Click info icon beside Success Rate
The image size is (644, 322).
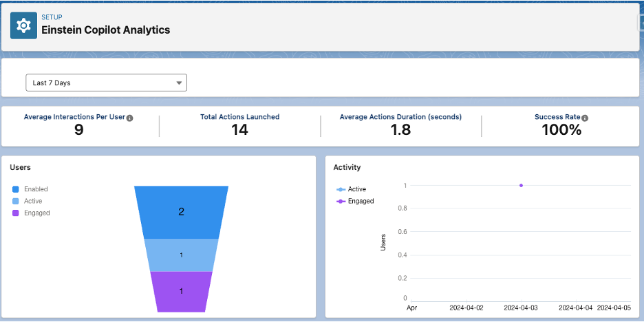coord(585,118)
